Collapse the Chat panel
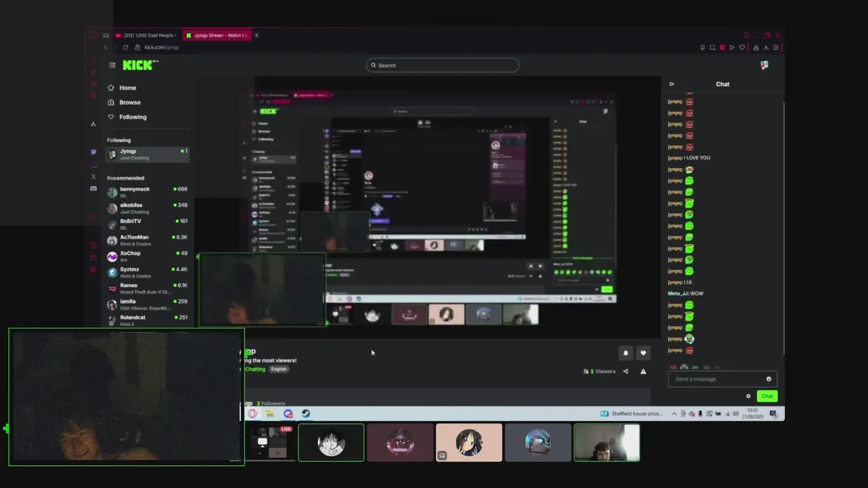Viewport: 868px width, 488px height. [671, 84]
